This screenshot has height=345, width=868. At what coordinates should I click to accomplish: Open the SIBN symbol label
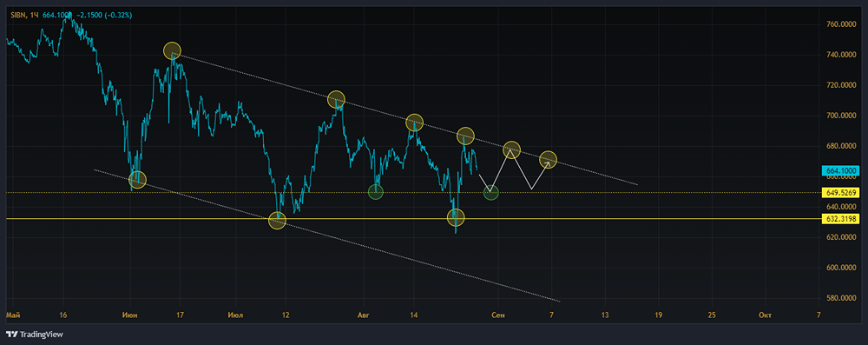[17, 15]
